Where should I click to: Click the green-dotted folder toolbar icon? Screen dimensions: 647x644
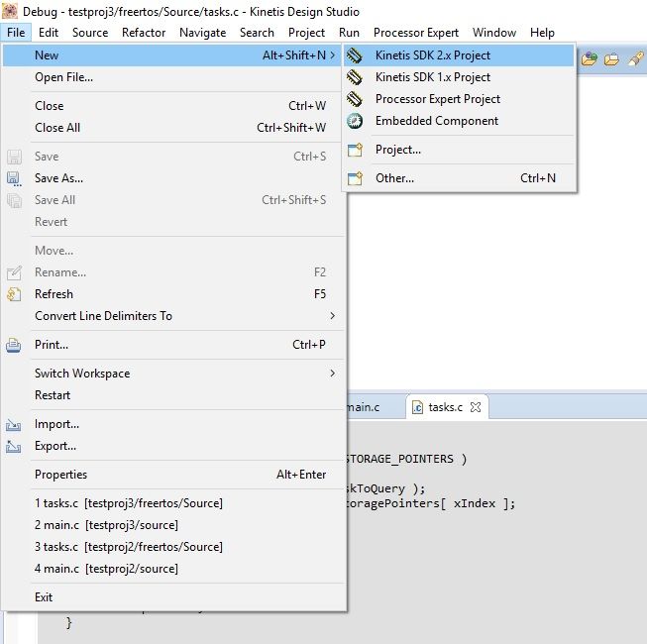tap(590, 59)
